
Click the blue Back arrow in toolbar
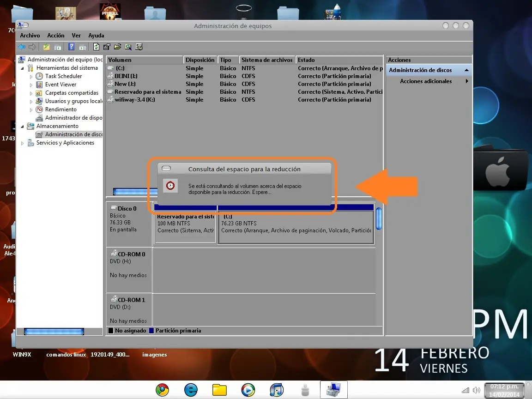(22, 47)
